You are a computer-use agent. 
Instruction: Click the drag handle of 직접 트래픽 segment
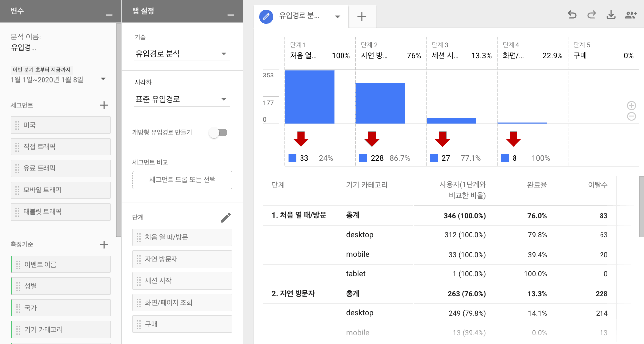click(17, 147)
